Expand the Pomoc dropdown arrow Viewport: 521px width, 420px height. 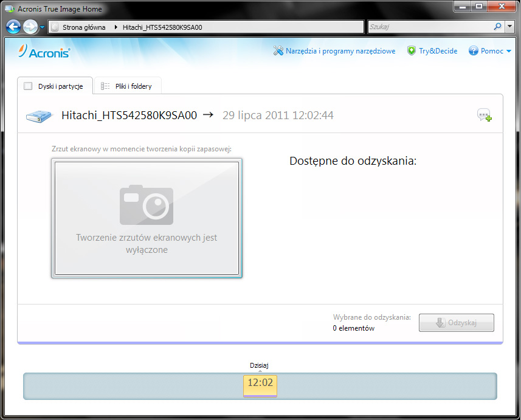[508, 51]
